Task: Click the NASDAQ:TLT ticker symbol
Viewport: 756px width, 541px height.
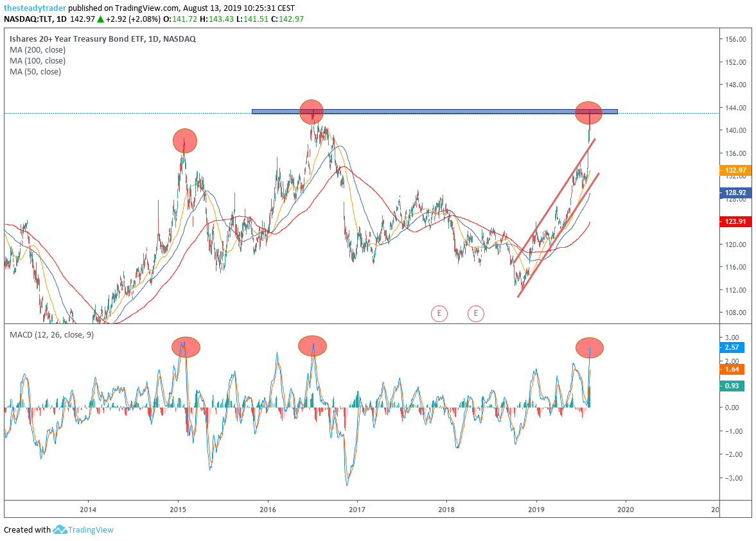Action: pos(28,19)
